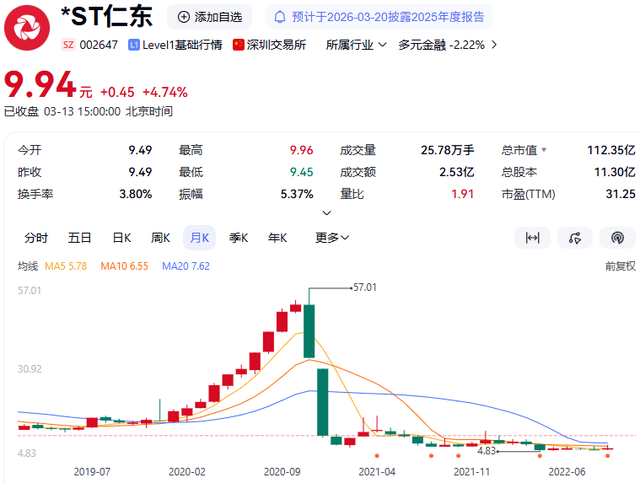This screenshot has width=640, height=483.
Task: Click the chart drawing settings icon
Action: coord(575,238)
